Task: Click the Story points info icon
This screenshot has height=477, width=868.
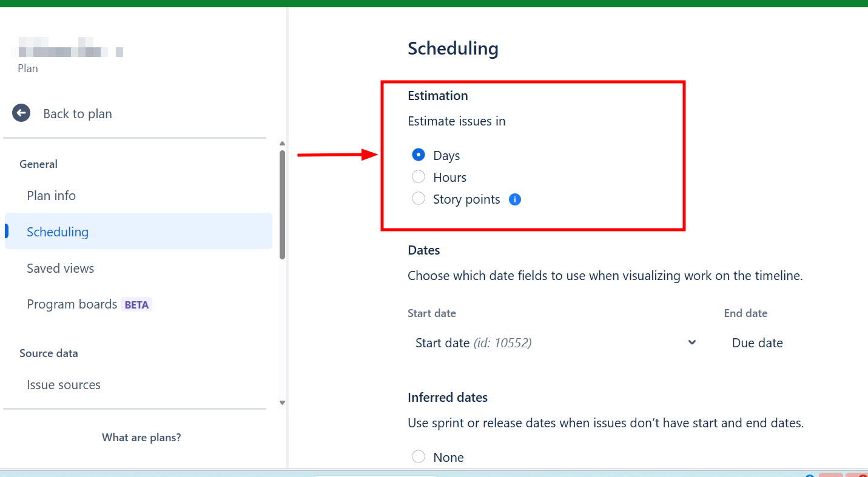Action: tap(515, 199)
